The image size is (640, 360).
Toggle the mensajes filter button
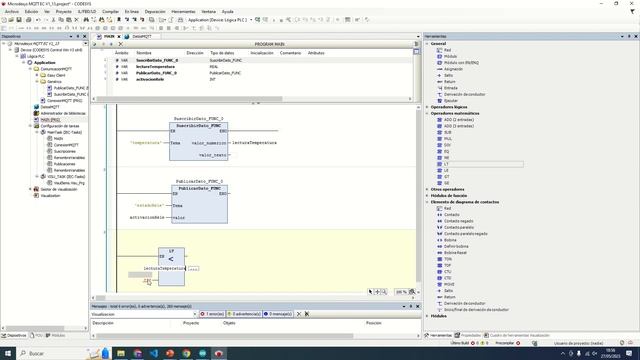pyautogui.click(x=278, y=314)
